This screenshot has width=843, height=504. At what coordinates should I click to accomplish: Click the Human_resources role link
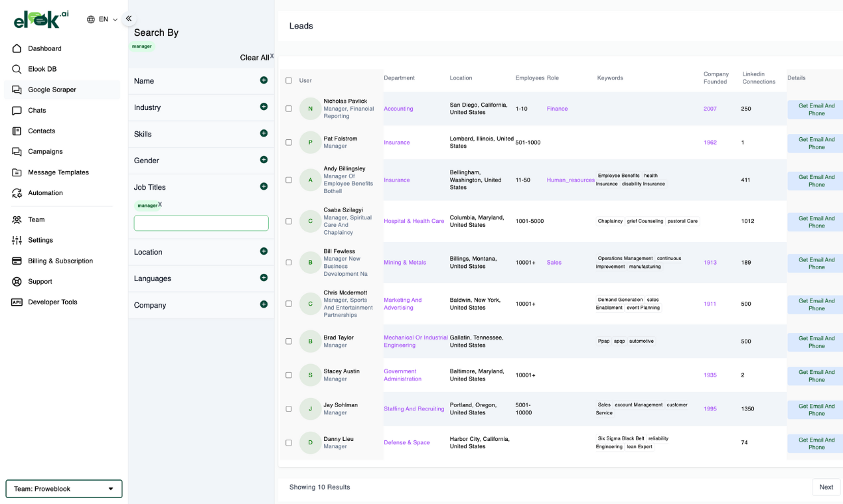pyautogui.click(x=571, y=180)
